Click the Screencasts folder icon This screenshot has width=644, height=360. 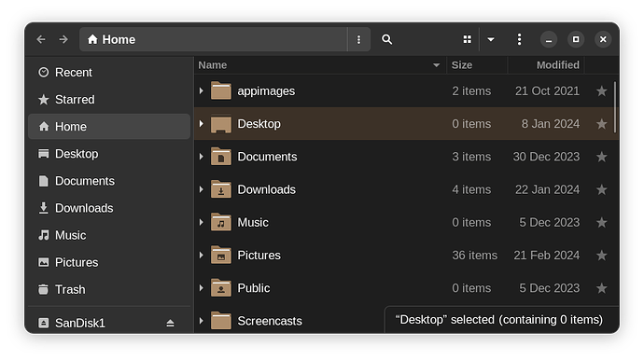pyautogui.click(x=221, y=320)
